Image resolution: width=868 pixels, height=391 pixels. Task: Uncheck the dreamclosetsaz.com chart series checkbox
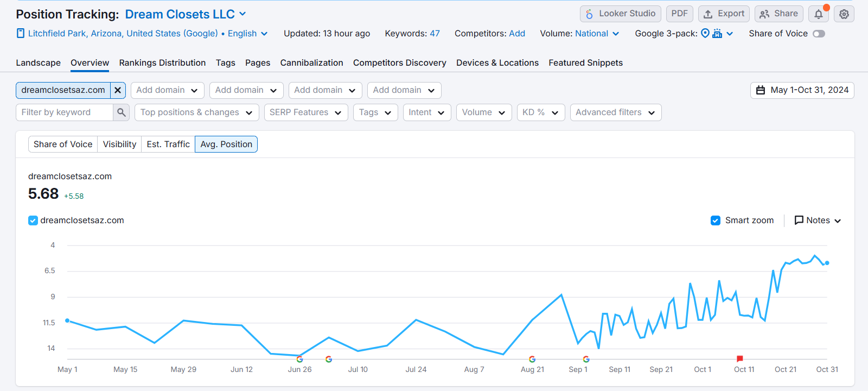tap(33, 220)
